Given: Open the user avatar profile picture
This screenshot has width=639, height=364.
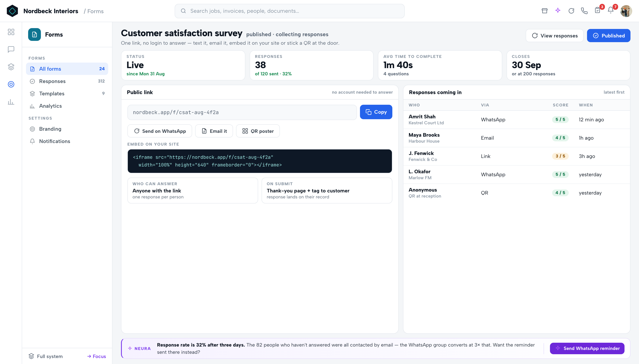Looking at the screenshot, I should 626,11.
